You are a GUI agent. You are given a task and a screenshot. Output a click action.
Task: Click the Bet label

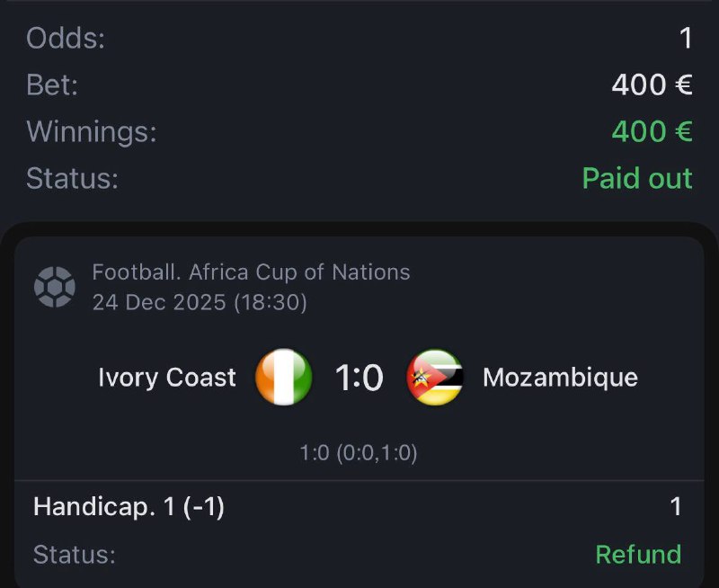pos(52,85)
